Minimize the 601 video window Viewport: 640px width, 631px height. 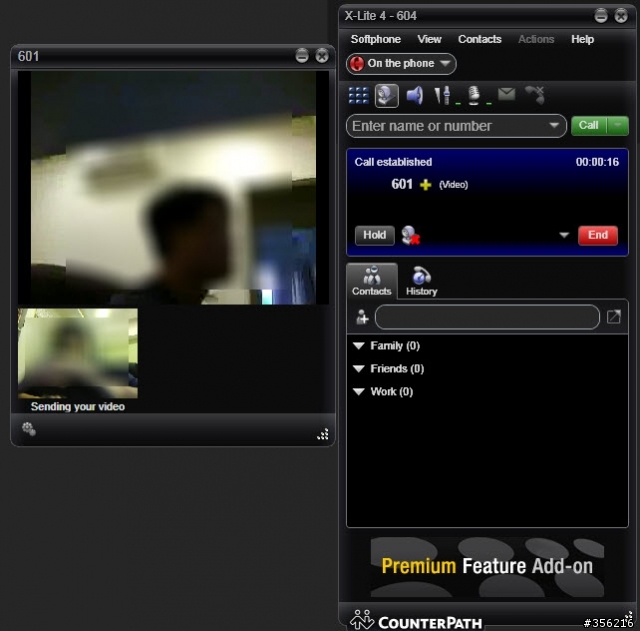point(302,56)
